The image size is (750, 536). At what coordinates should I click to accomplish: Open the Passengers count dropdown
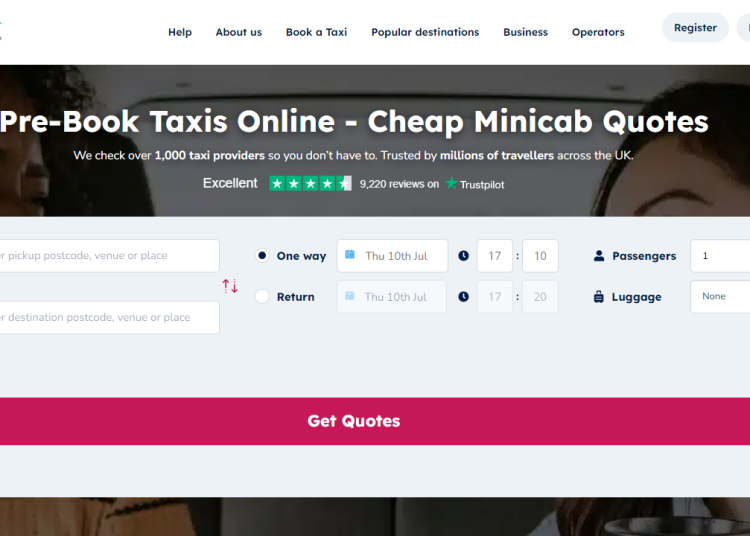[720, 256]
